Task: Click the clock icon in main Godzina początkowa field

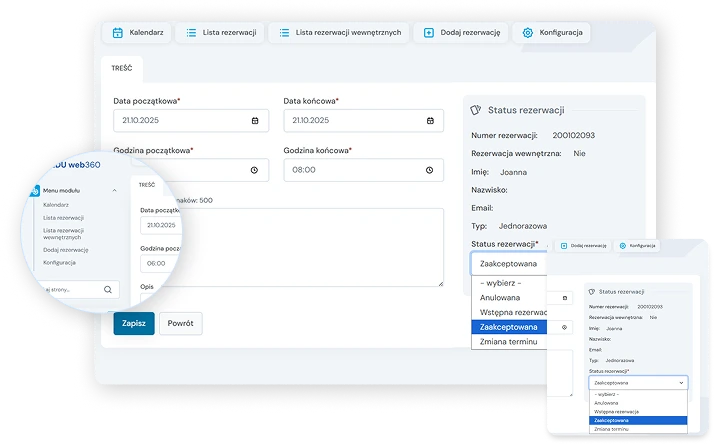Action: tap(255, 171)
